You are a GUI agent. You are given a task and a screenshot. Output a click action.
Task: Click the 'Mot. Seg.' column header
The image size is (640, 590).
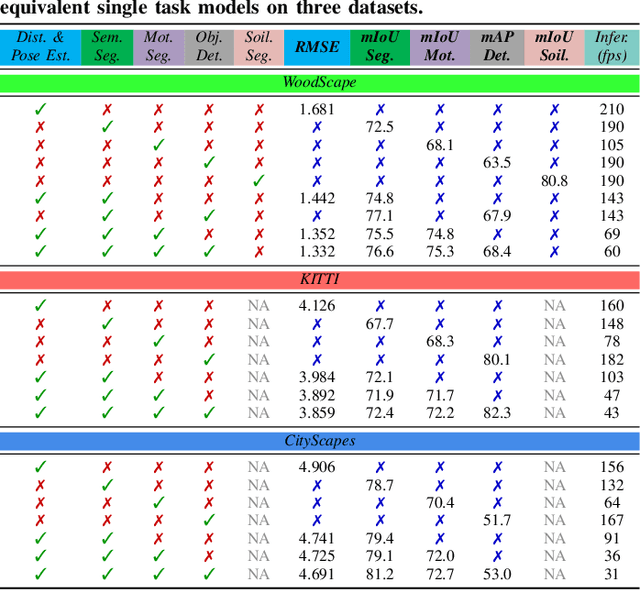coord(158,47)
